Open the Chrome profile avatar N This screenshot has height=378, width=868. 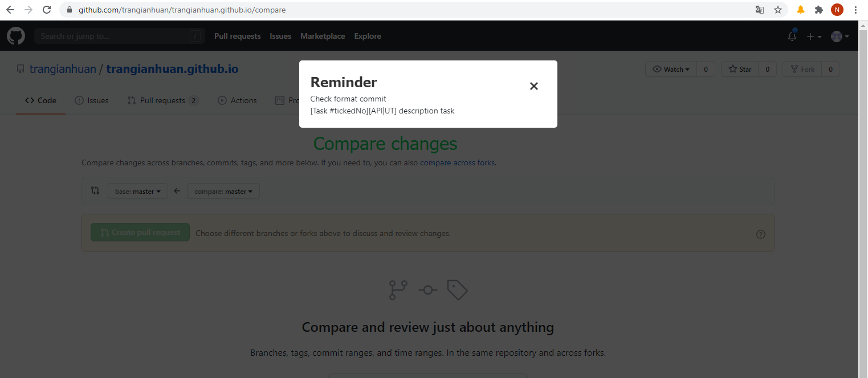coord(837,10)
